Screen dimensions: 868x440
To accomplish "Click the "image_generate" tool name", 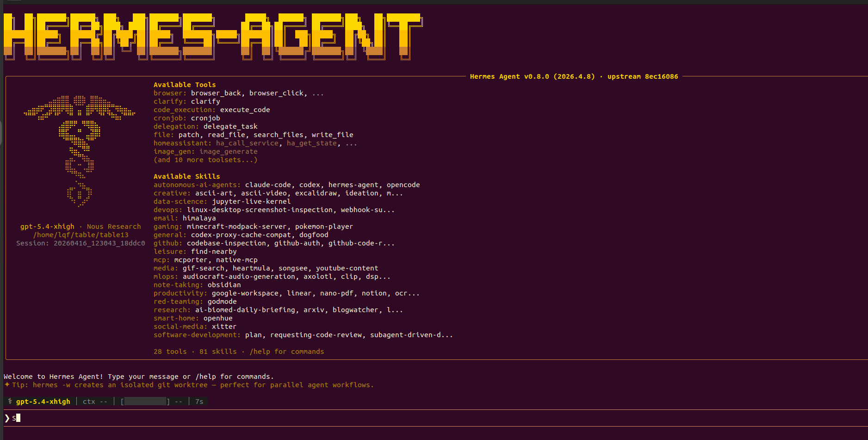I will (229, 151).
